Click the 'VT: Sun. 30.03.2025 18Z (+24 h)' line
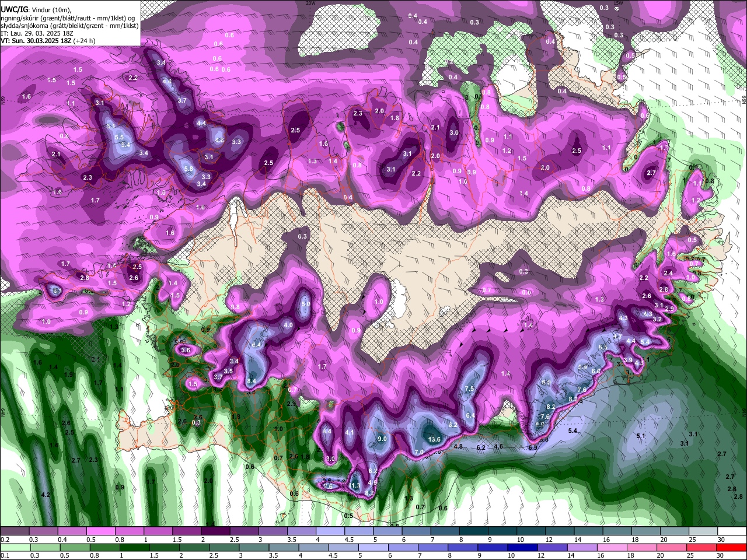 point(48,41)
